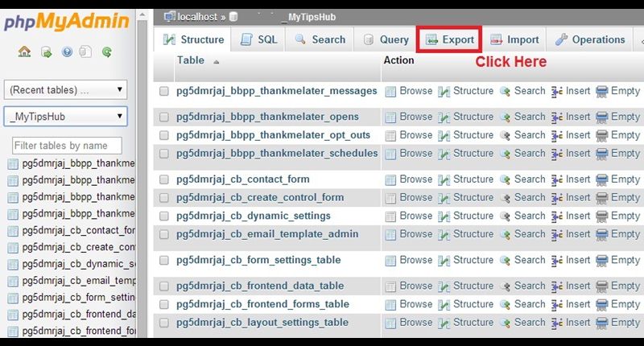Open the help question-mark icon in the sidebar
Image resolution: width=644 pixels, height=346 pixels.
coord(67,51)
